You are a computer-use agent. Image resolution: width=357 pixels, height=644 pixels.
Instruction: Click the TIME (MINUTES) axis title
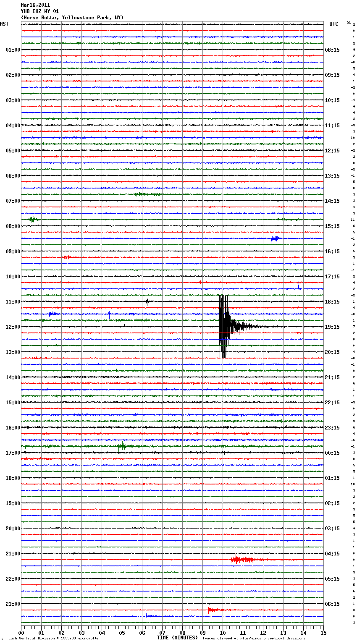[x=177, y=638]
